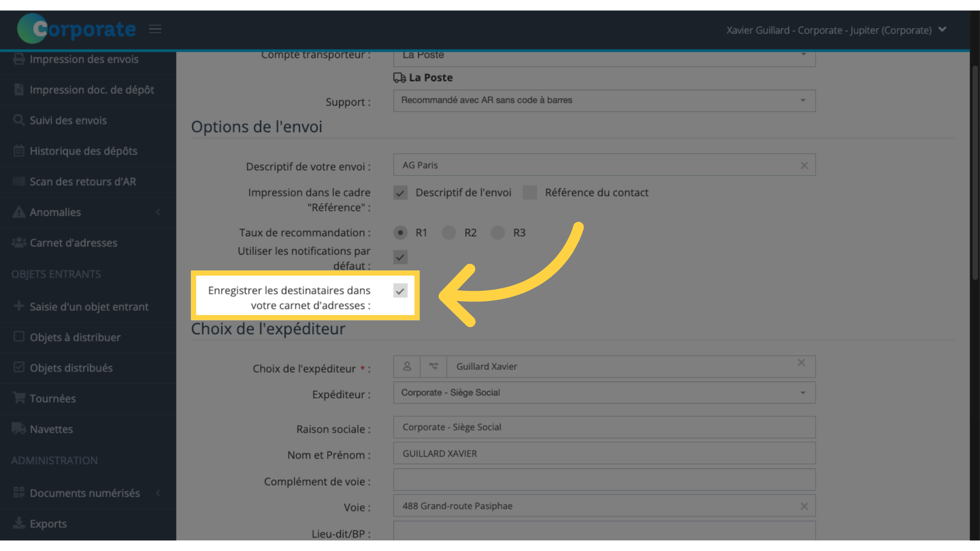Click the Guillard Xavier expéditeur field
The height and width of the screenshot is (551, 980).
(x=631, y=366)
